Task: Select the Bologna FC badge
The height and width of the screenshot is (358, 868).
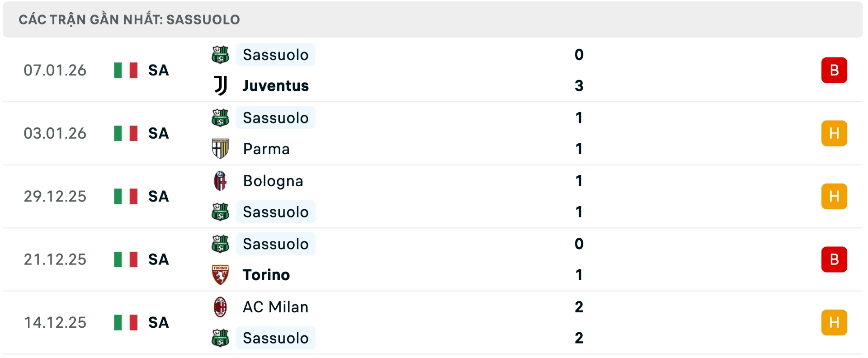Action: (x=220, y=181)
